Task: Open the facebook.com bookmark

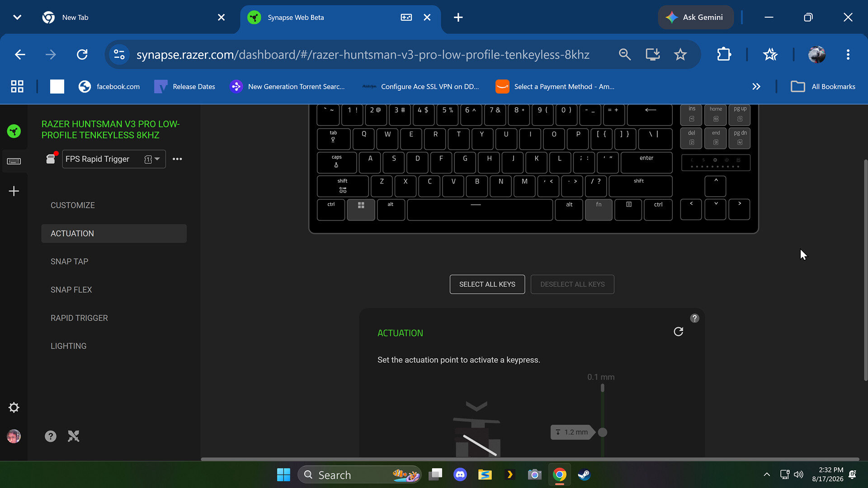Action: pos(109,86)
